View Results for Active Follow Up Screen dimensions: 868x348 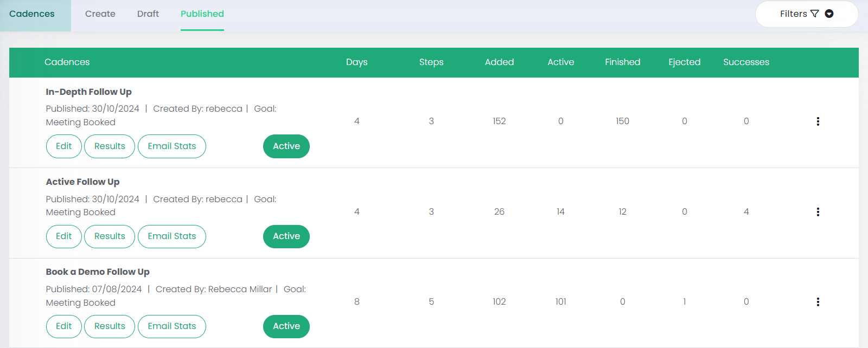[x=110, y=236]
